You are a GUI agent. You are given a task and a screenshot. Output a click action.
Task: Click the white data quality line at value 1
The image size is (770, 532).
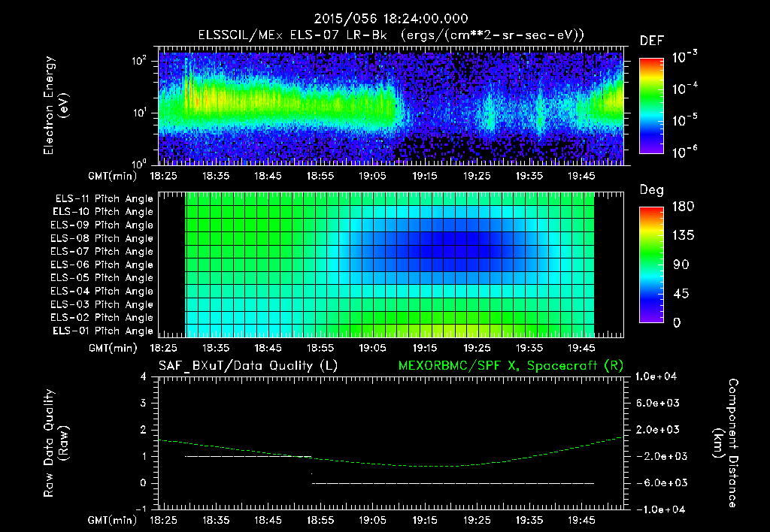pos(248,456)
